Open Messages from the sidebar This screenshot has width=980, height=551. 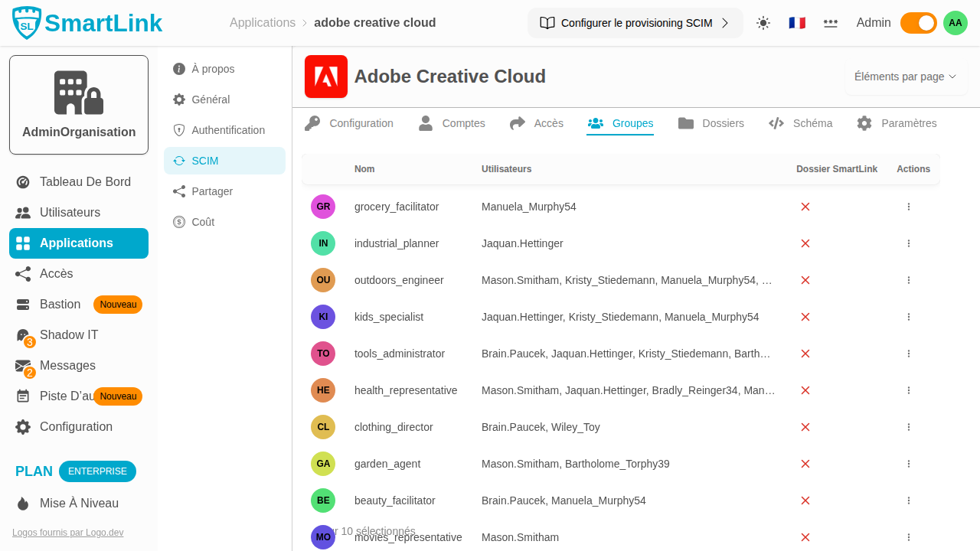67,366
